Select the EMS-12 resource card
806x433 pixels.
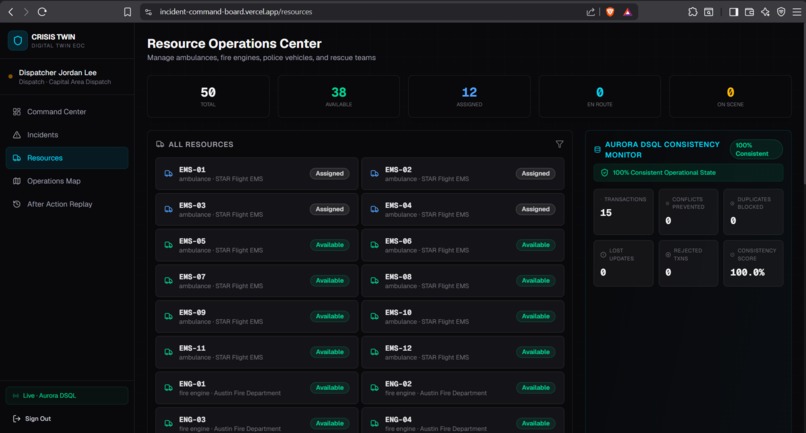point(463,352)
